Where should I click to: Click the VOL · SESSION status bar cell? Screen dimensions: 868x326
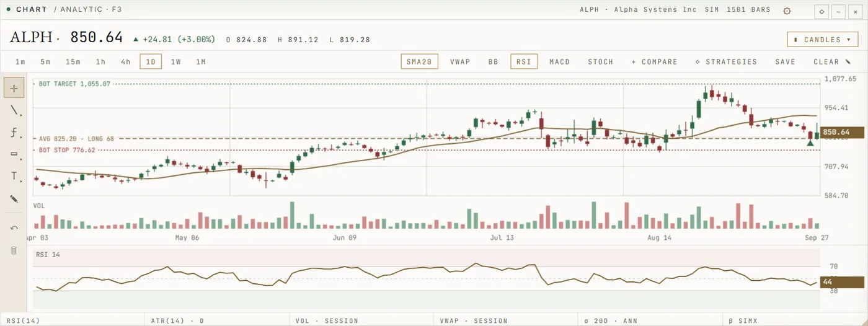click(x=361, y=321)
